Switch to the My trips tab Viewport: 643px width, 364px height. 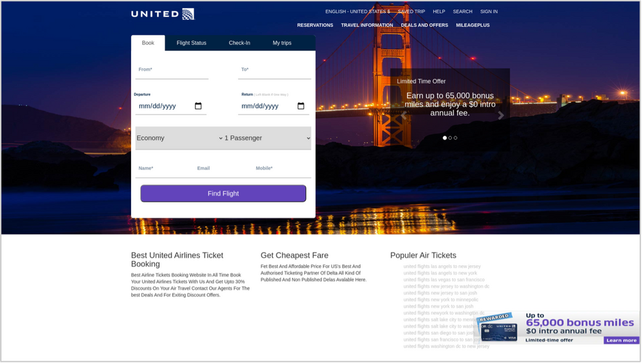[x=282, y=42]
